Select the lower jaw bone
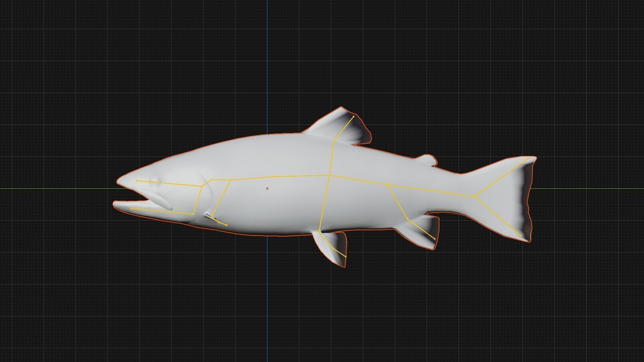 click(162, 211)
